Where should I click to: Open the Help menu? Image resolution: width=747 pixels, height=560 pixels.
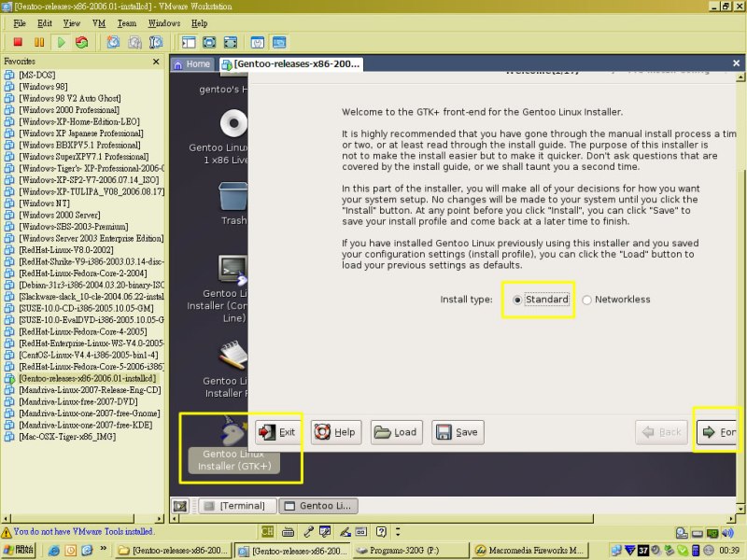coord(199,23)
